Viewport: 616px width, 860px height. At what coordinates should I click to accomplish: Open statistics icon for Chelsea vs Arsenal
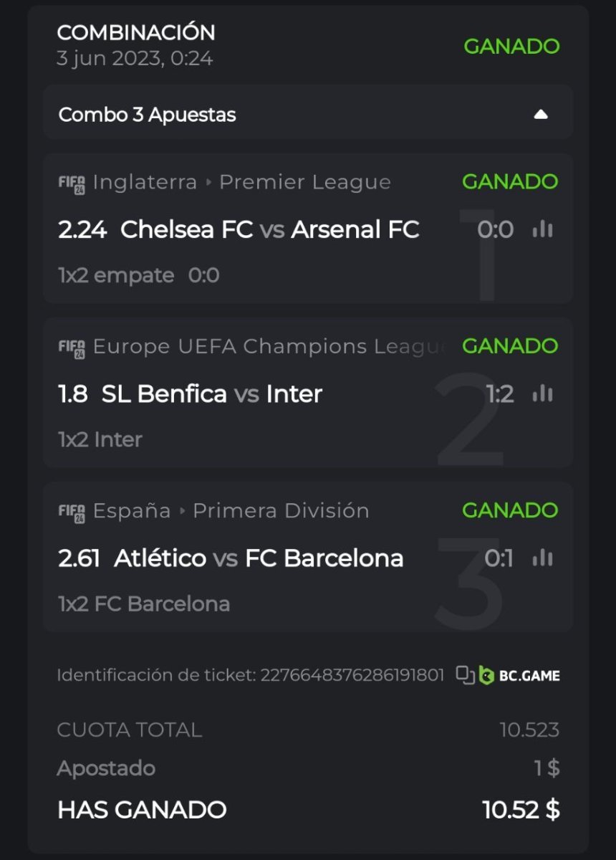click(543, 230)
